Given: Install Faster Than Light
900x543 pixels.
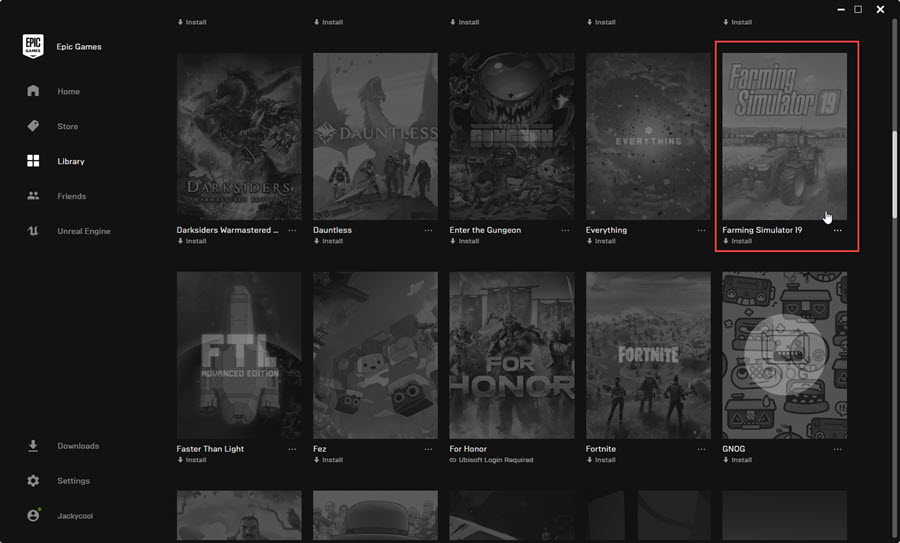Looking at the screenshot, I should point(192,460).
